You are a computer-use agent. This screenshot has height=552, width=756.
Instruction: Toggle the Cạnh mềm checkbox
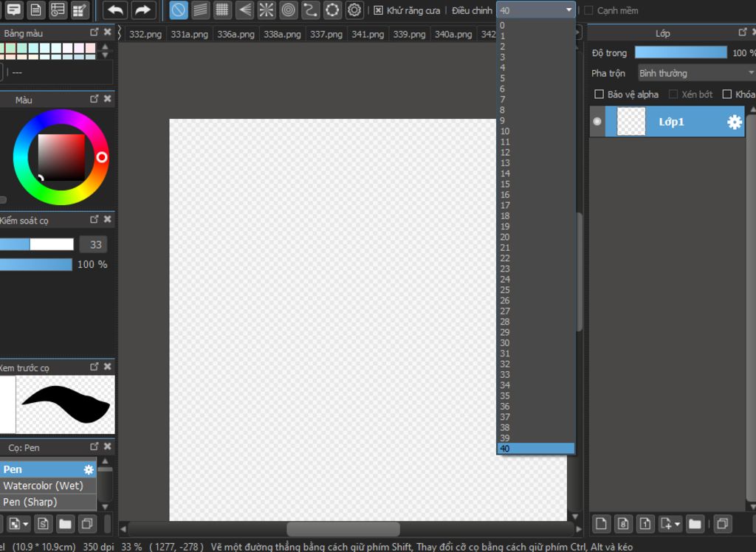588,10
